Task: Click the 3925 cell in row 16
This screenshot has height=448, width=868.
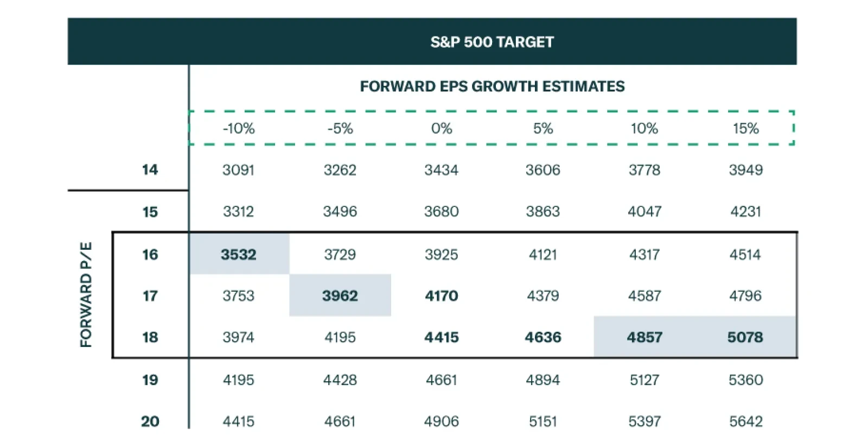Action: (x=441, y=254)
